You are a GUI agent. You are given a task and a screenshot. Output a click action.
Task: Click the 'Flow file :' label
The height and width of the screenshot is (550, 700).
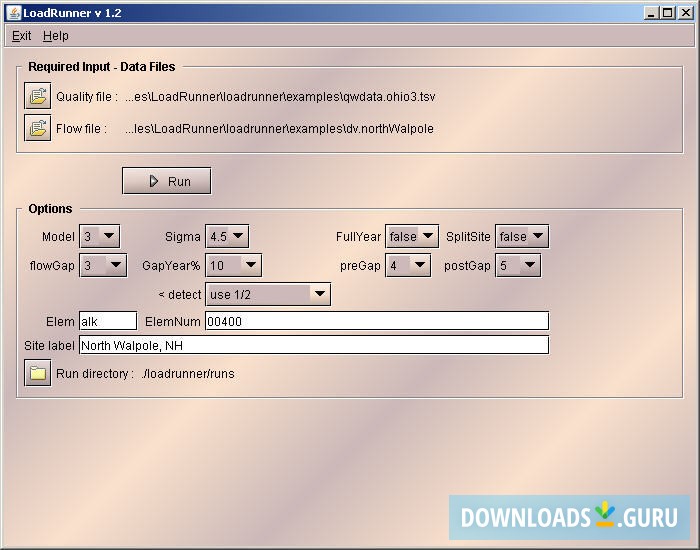81,129
